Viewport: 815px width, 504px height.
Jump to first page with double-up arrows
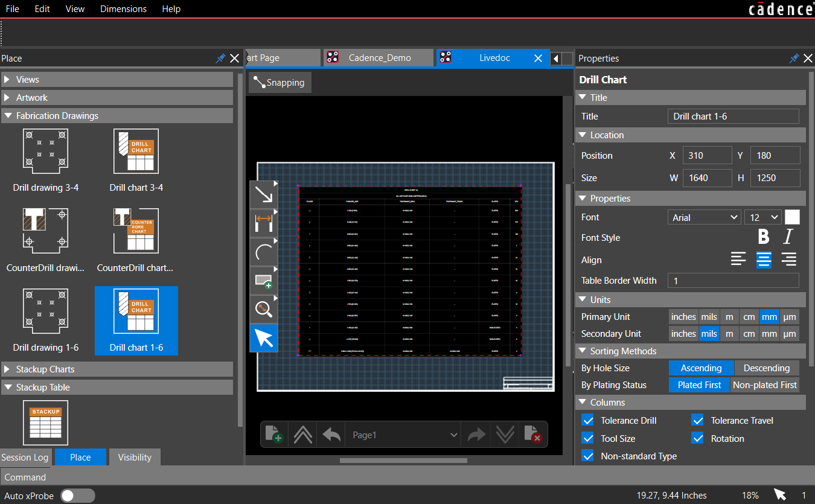(x=302, y=435)
